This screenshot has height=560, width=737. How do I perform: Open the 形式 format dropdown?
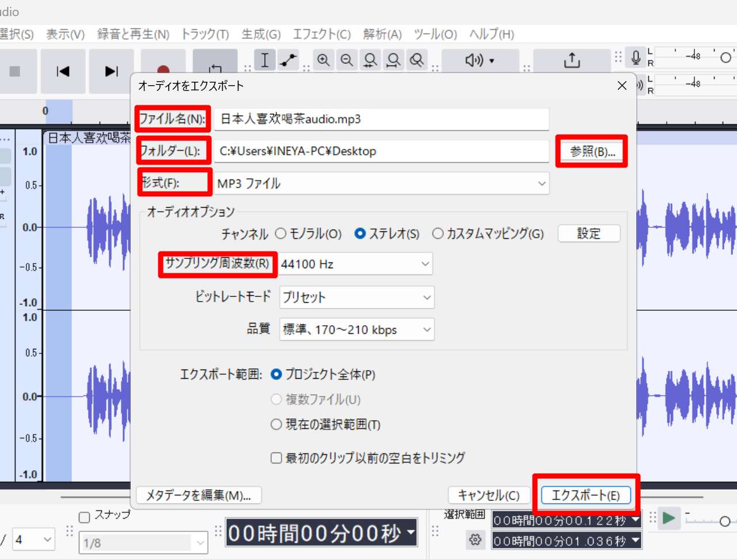pos(382,184)
